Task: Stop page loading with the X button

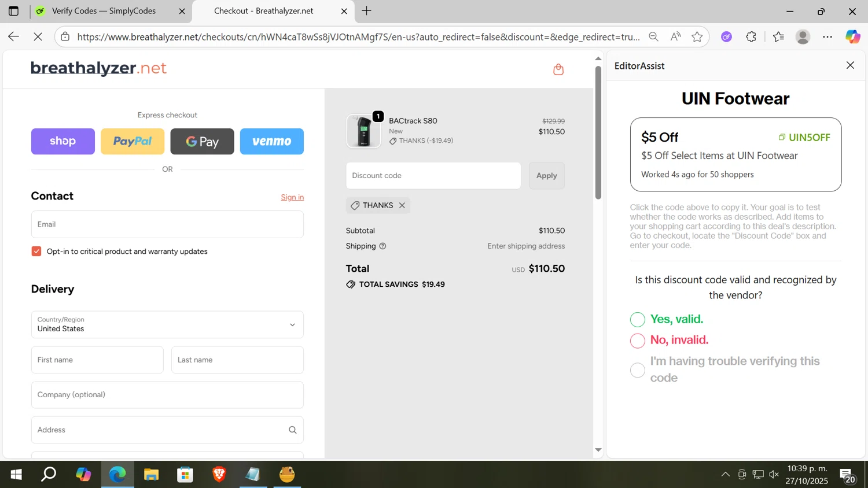Action: coord(38,36)
